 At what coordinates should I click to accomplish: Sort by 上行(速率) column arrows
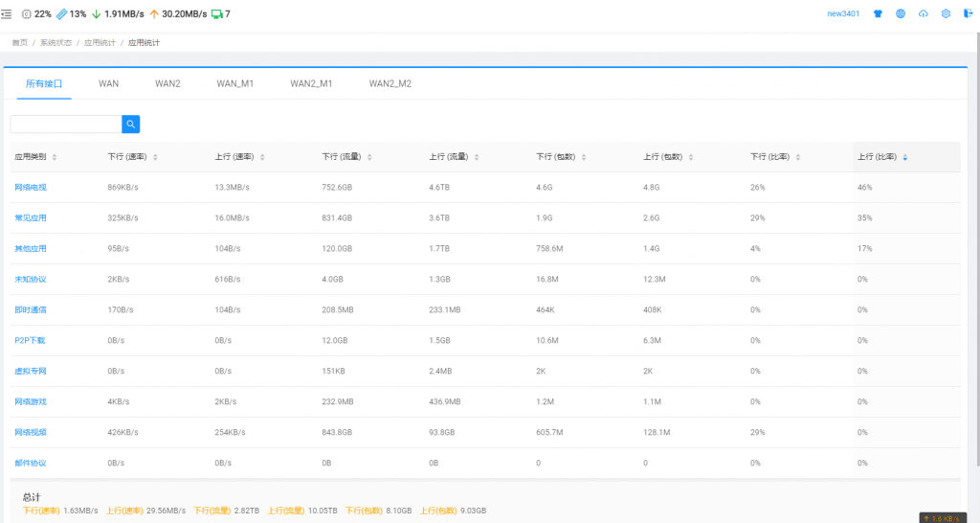click(262, 157)
